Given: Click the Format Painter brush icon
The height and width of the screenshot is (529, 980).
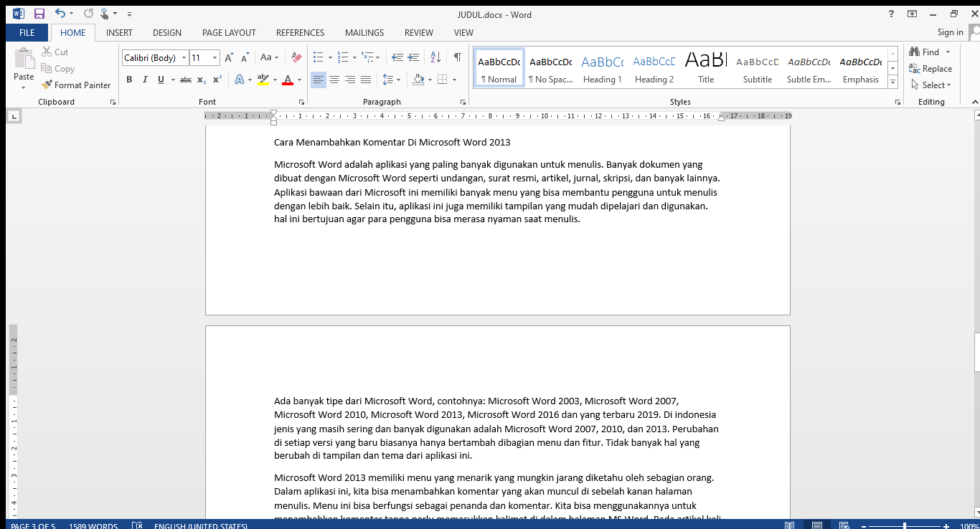Looking at the screenshot, I should (x=47, y=85).
